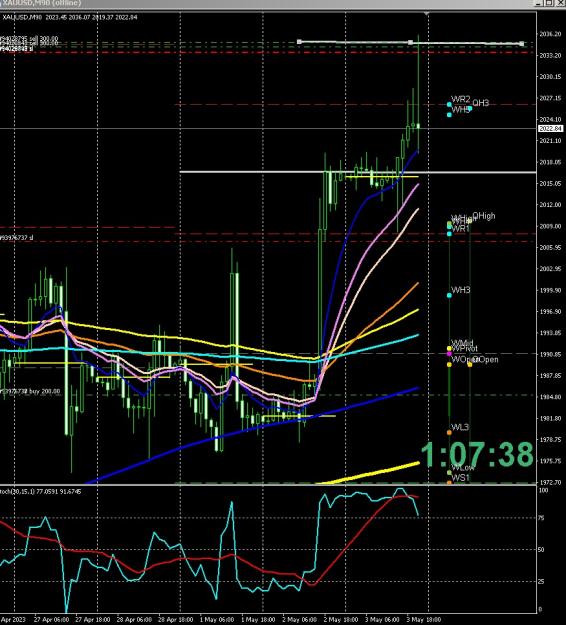This screenshot has width=566, height=625.
Task: Select the thick white horizontal line near 2016
Action: pos(358,172)
